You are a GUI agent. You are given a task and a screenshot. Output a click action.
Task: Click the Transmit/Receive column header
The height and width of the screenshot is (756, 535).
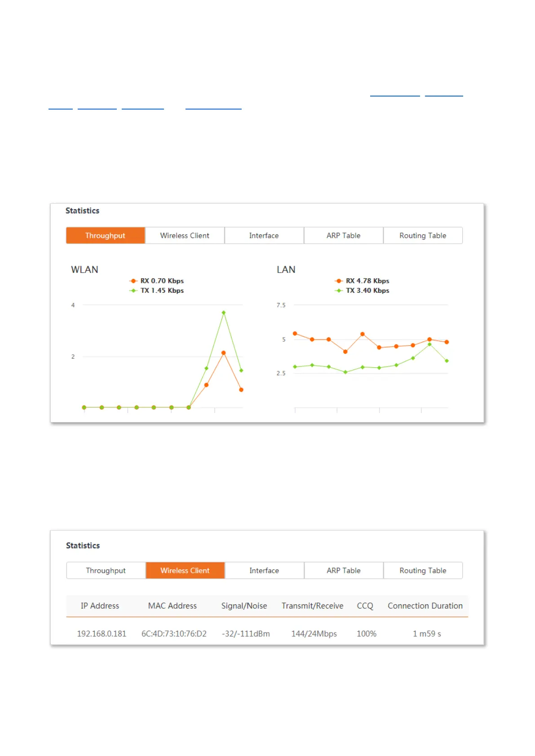click(313, 606)
